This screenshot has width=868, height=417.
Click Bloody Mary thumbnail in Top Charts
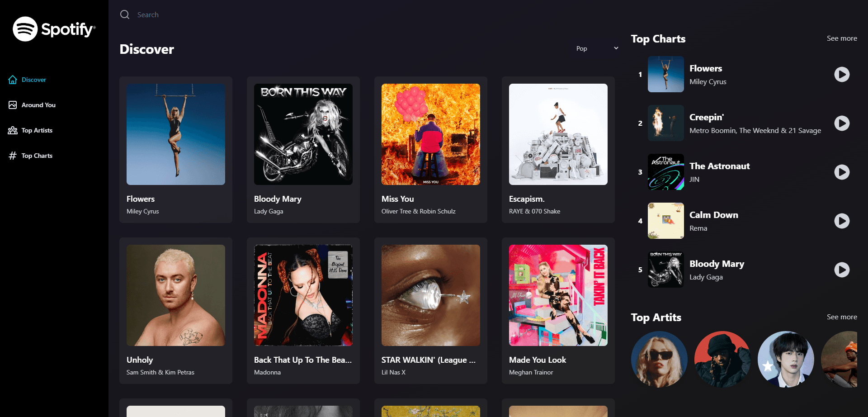coord(666,270)
